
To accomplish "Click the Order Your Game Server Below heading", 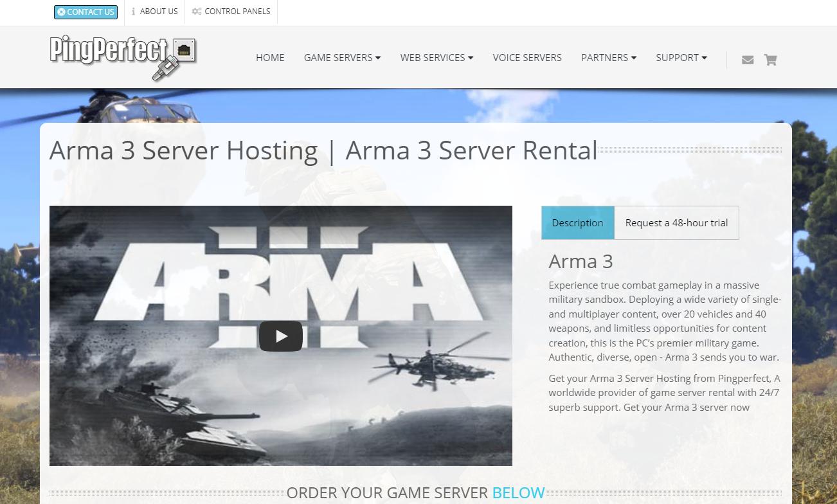I will (x=415, y=493).
